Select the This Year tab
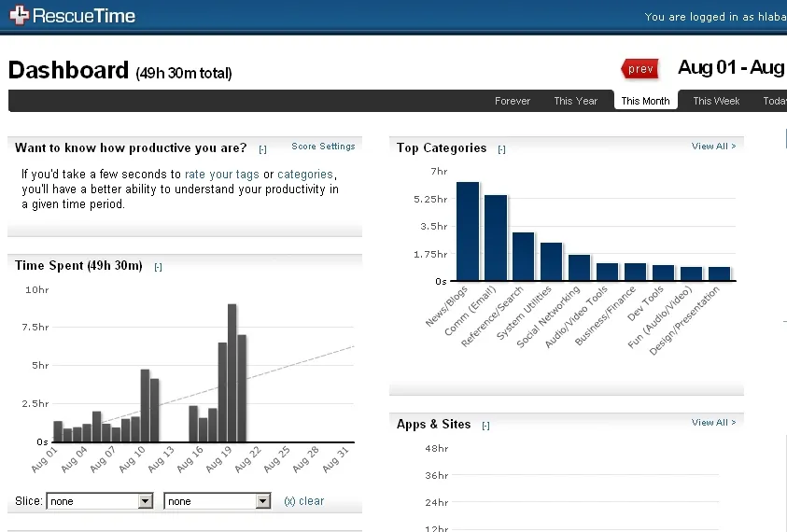This screenshot has height=532, width=787. pos(575,101)
